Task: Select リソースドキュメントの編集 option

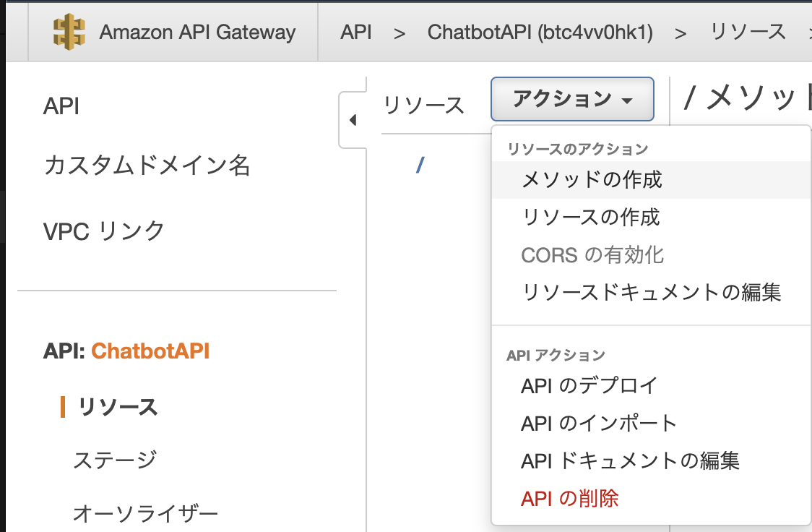Action: point(652,292)
